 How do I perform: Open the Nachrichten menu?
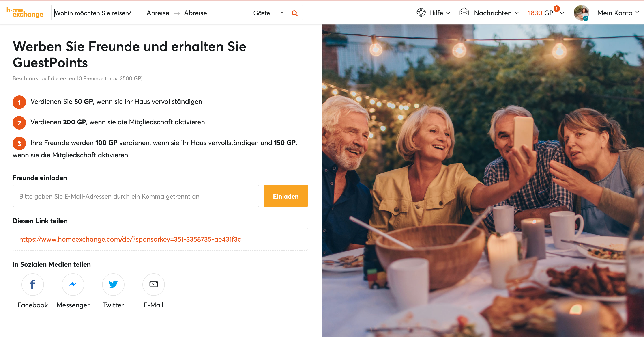493,13
